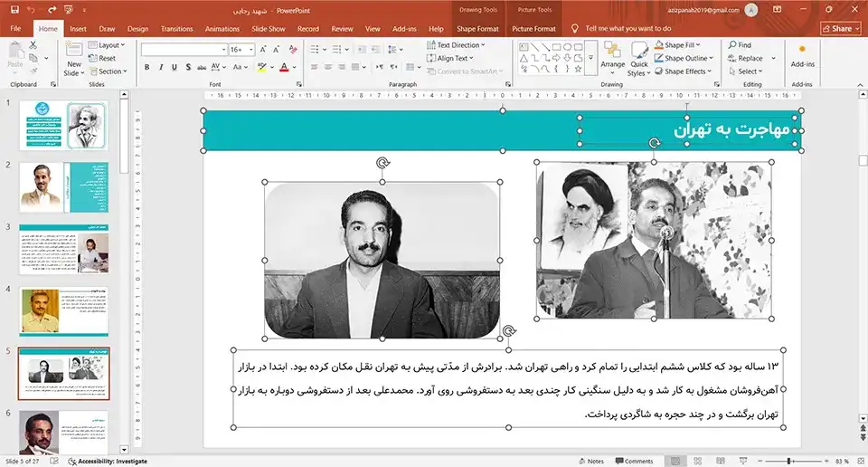Open the Shape Format tab
Image resolution: width=868 pixels, height=467 pixels.
click(477, 29)
